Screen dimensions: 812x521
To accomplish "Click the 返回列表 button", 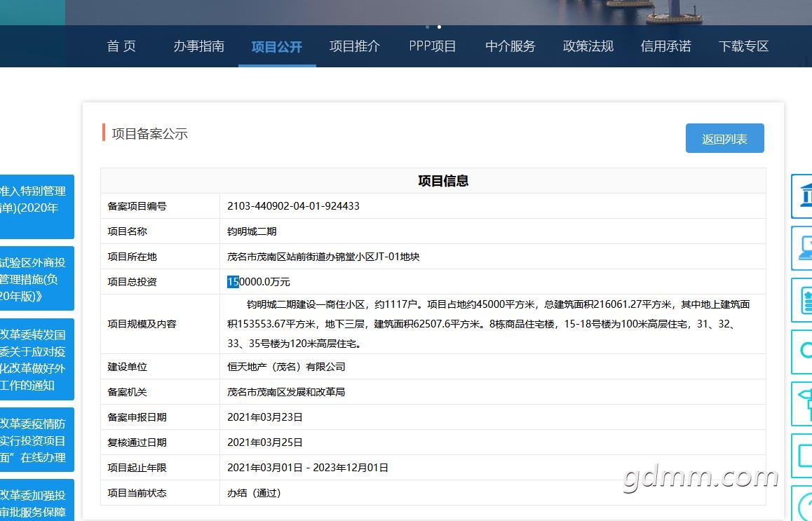I will point(724,139).
